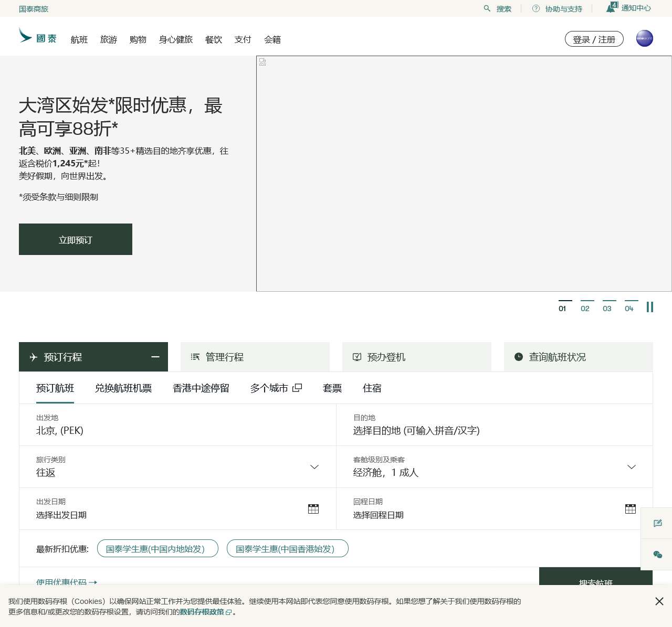Collapse the 预订行程 panel with minus button
This screenshot has height=627, width=672.
154,357
